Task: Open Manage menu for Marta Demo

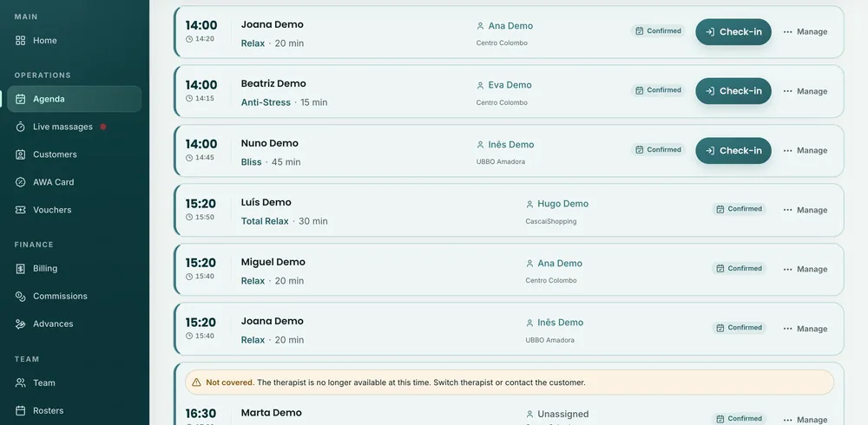Action: (x=806, y=420)
